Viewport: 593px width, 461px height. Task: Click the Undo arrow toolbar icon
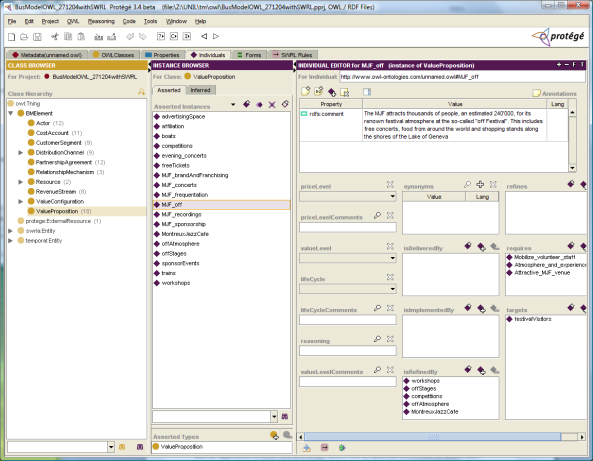point(130,37)
